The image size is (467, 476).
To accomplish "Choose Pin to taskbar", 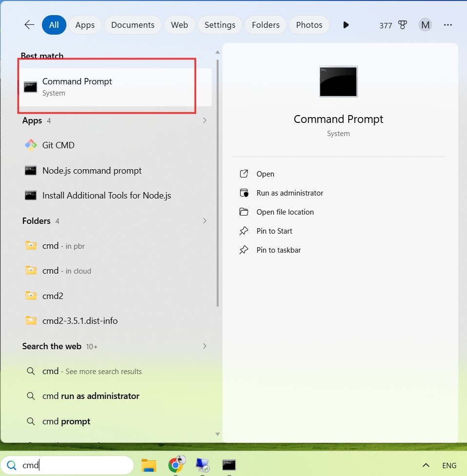I will coord(270,250).
